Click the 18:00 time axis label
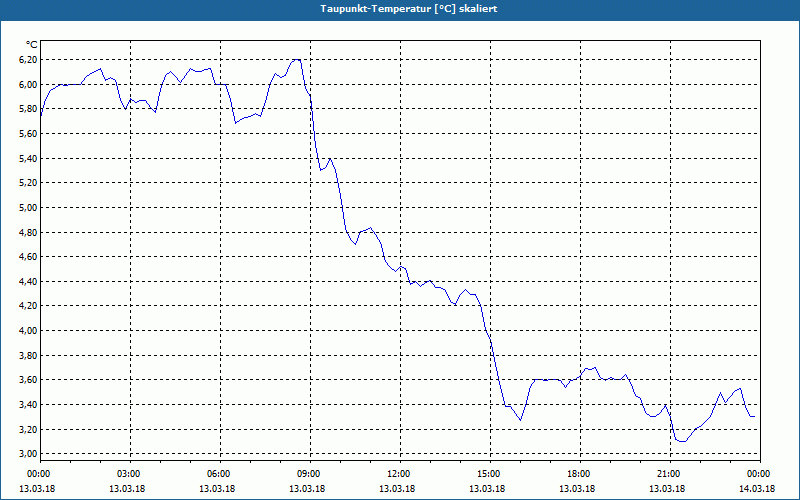The width and height of the screenshot is (800, 500). click(580, 474)
